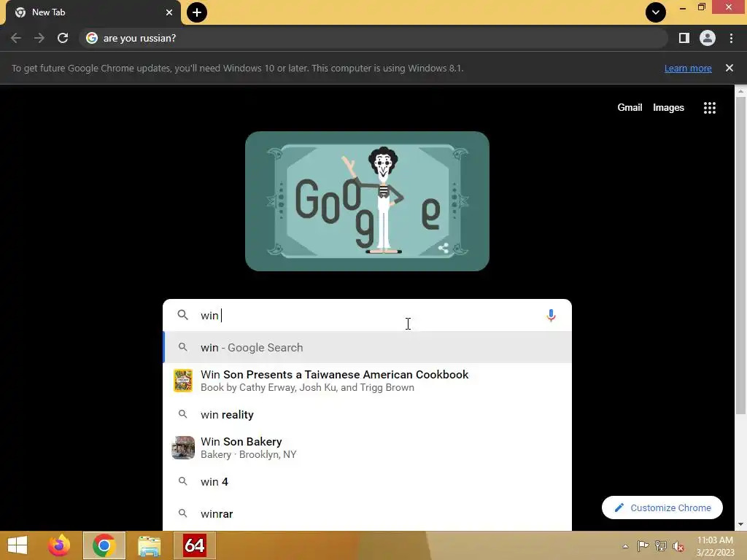This screenshot has height=560, width=747.
Task: Open the taskbar clock showing 11:03 AM
Action: coord(715,546)
